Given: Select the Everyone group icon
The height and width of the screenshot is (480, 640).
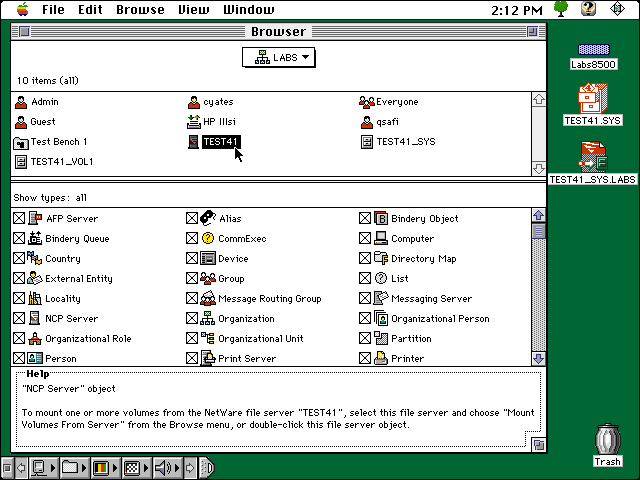Looking at the screenshot, I should point(367,102).
